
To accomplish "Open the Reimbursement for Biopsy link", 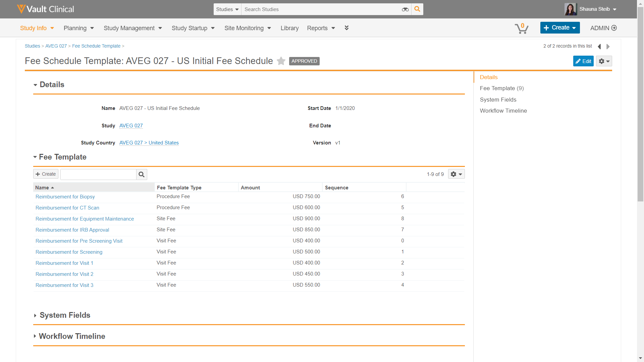I will point(65,197).
